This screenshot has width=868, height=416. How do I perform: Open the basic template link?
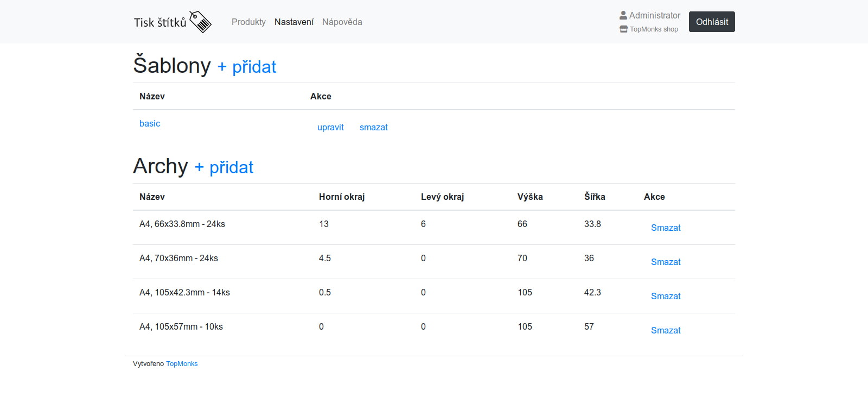coord(150,123)
